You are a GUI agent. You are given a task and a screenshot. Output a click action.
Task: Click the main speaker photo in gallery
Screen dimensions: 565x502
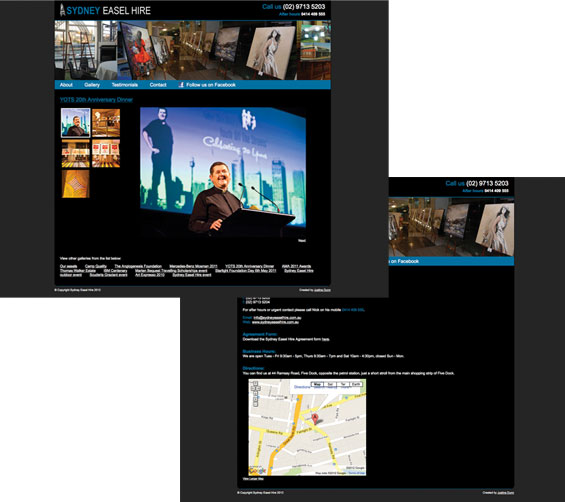point(223,172)
